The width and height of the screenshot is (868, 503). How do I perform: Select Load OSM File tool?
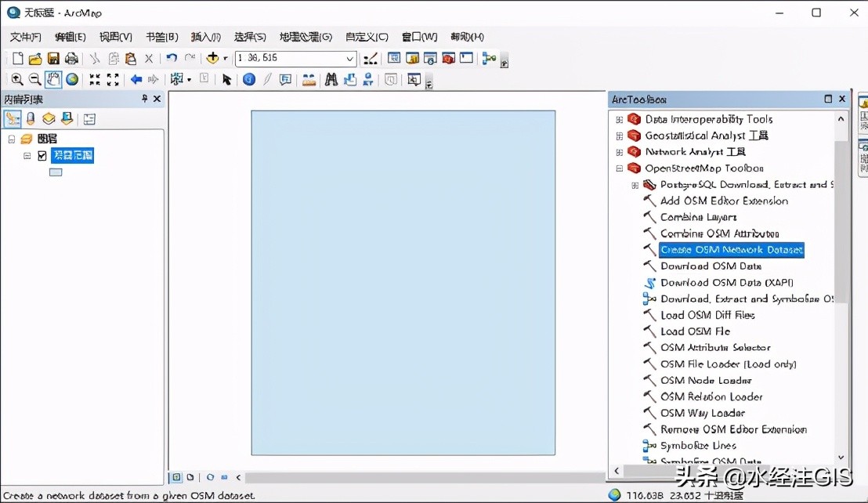(696, 331)
